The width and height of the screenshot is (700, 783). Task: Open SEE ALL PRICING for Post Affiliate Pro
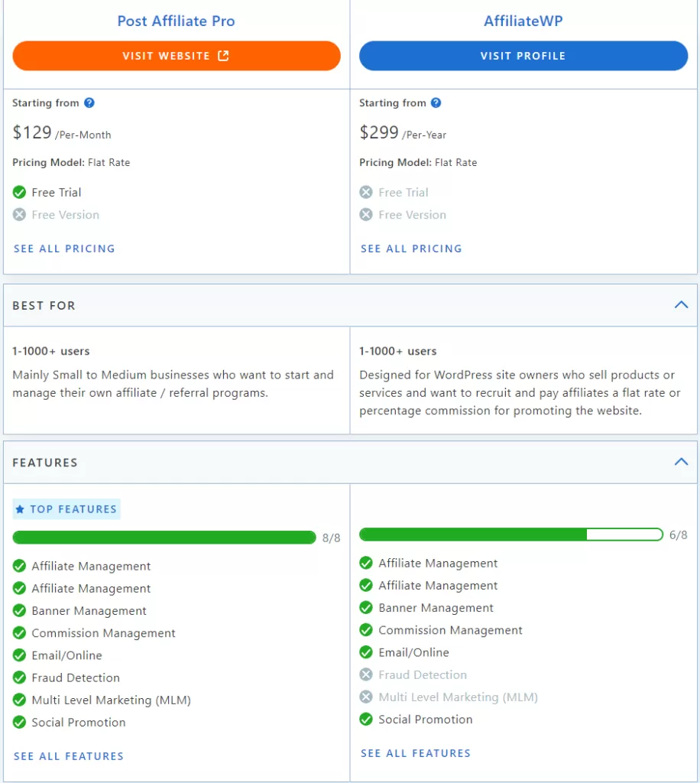[x=64, y=249]
